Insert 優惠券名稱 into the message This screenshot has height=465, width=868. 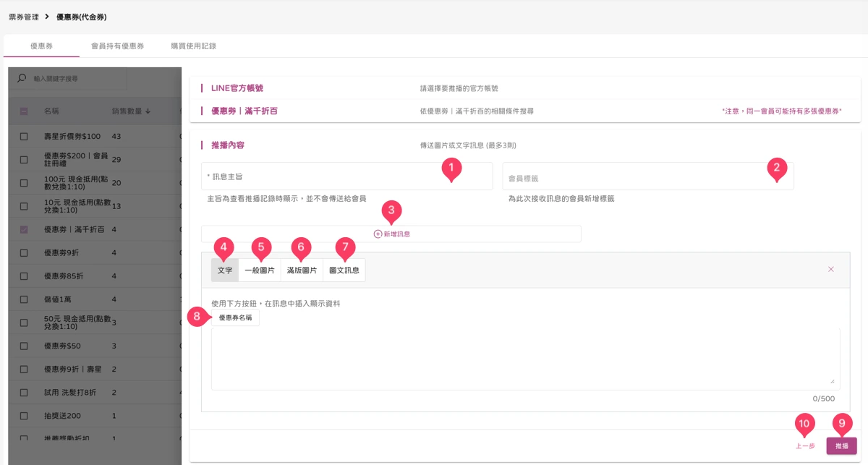coord(235,317)
